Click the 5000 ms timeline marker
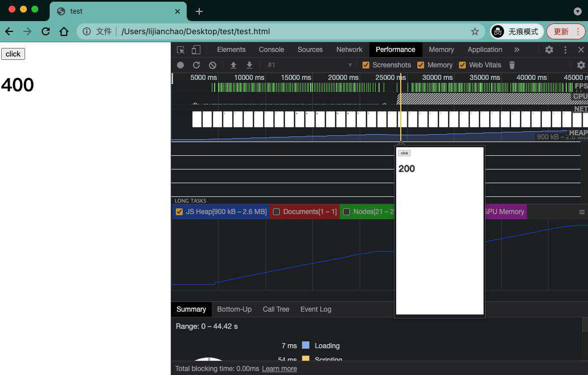Viewport: 588px width, 375px height. 203,77
